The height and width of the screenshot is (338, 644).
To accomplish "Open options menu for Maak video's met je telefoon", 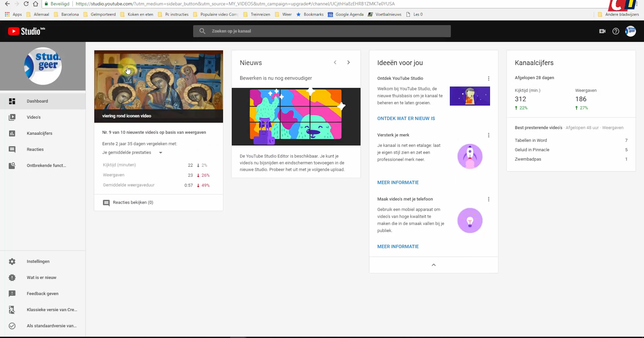I will click(x=488, y=199).
